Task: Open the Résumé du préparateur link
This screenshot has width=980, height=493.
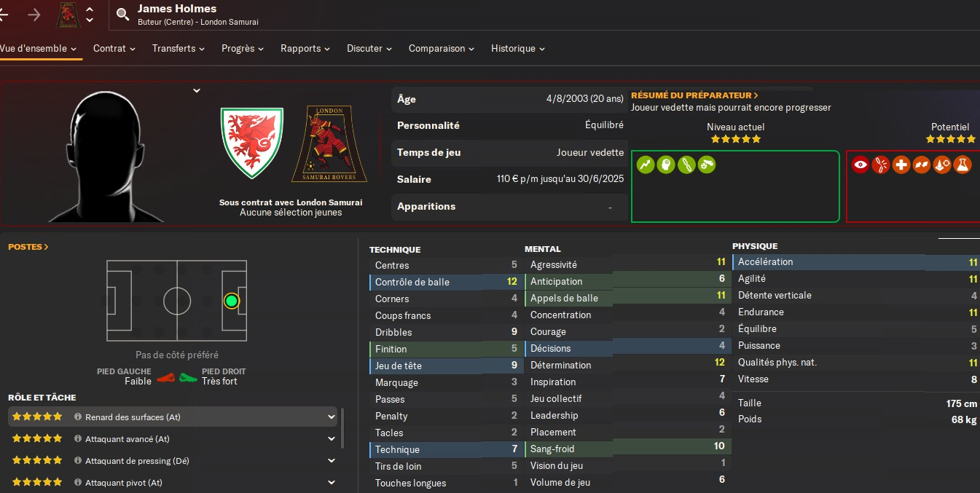Action: (694, 95)
